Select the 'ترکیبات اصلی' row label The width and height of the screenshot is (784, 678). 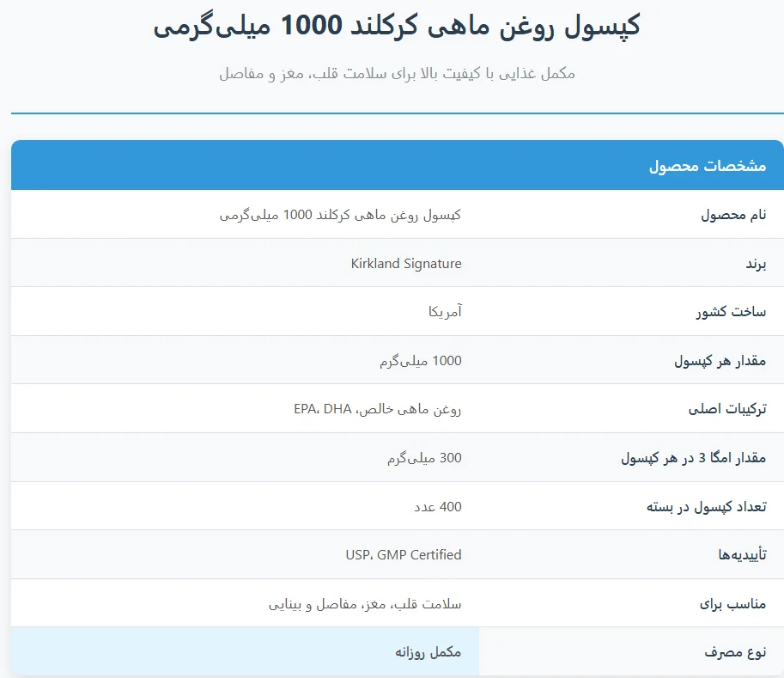726,409
